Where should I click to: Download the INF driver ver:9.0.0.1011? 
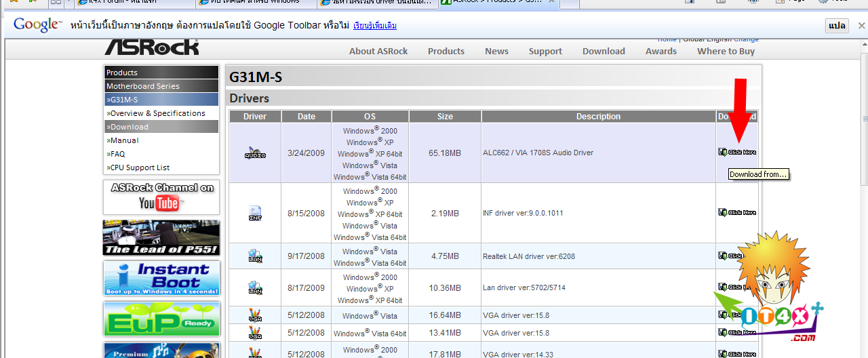[737, 213]
